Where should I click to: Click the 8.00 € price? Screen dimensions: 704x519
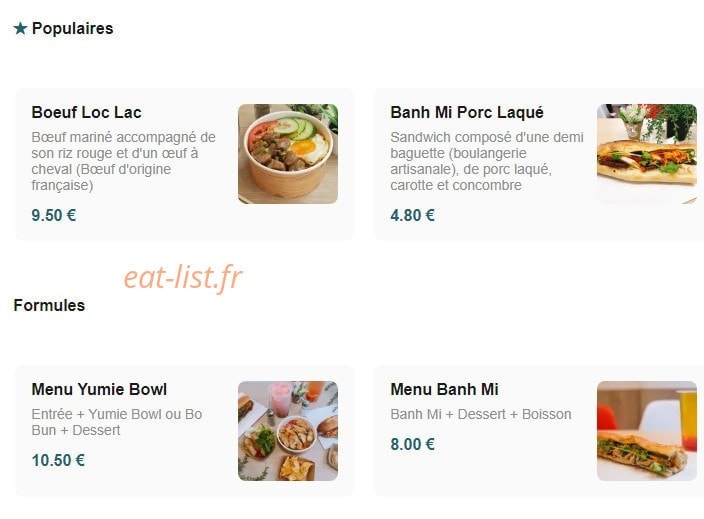coord(413,444)
